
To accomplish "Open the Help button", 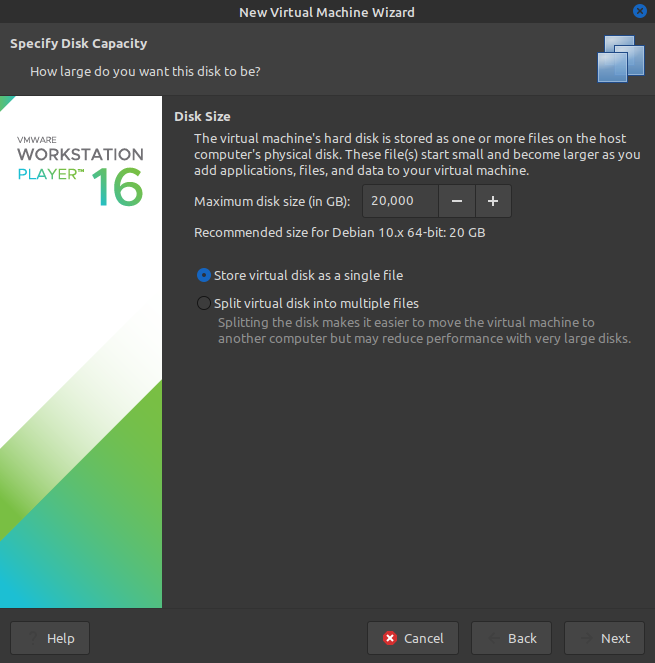I will (50, 638).
